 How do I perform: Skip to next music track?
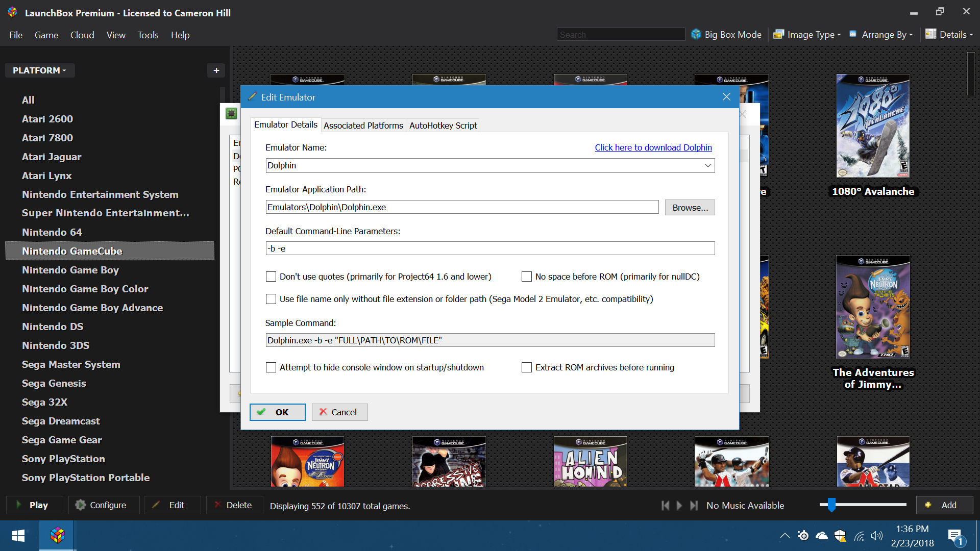pyautogui.click(x=694, y=506)
